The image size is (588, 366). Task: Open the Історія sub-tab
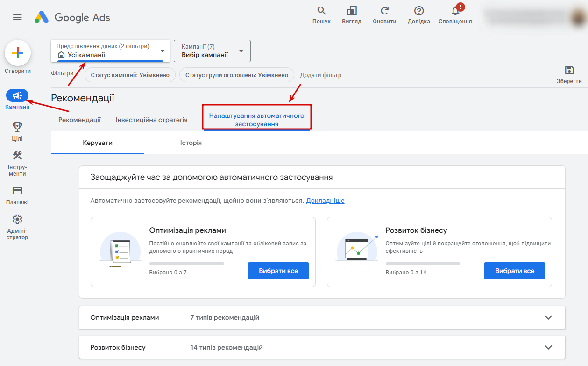pos(191,143)
